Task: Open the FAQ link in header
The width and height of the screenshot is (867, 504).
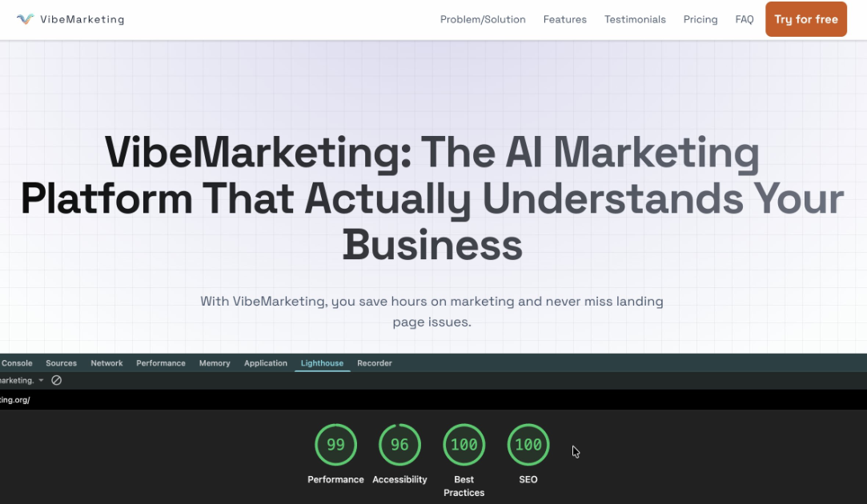Action: coord(745,19)
